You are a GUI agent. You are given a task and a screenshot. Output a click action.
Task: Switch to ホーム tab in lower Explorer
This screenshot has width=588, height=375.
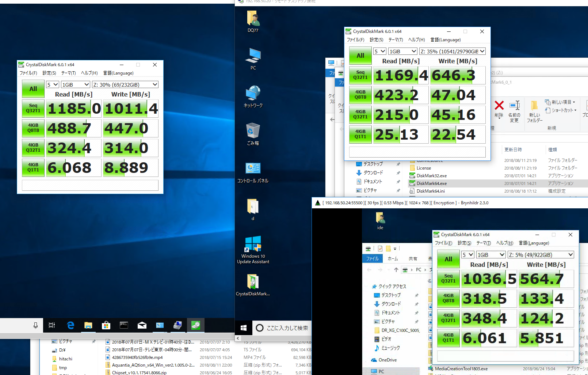(393, 258)
